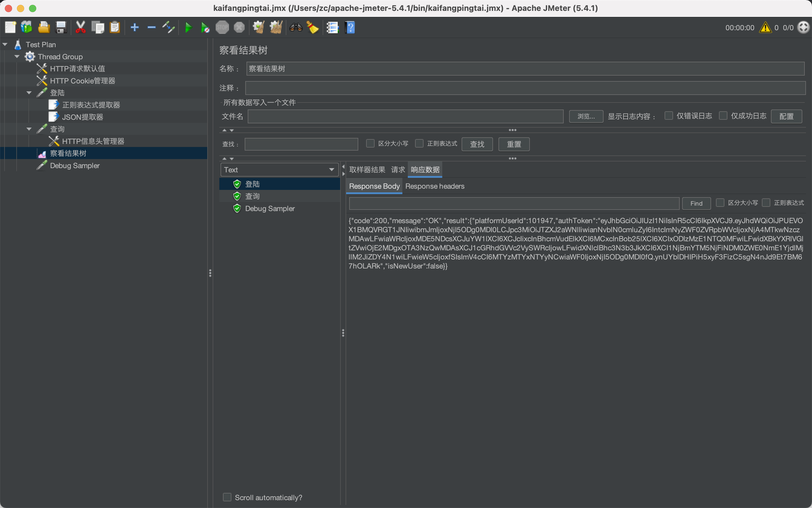
Task: Click the Clear results gear-broom icon
Action: click(x=259, y=27)
